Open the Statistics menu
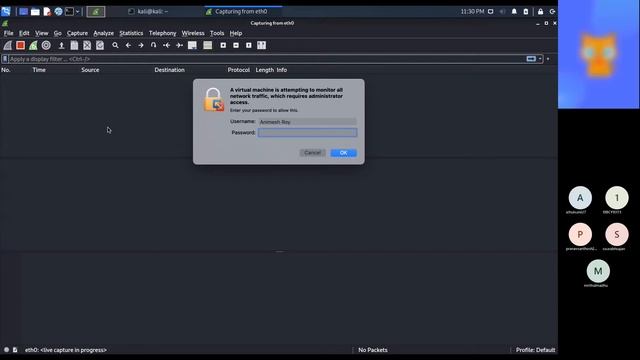Screen dimensions: 640x360 coord(131,33)
